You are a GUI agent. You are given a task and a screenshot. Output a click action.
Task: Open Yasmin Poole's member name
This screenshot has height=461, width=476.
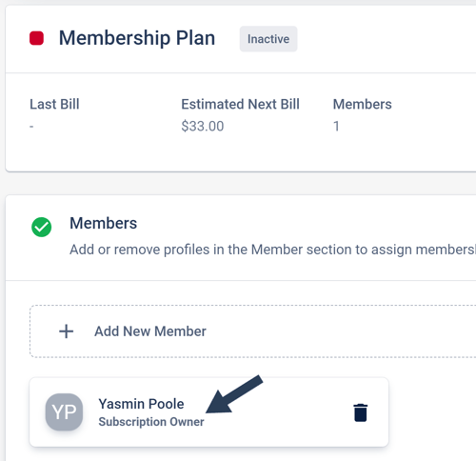pos(141,404)
